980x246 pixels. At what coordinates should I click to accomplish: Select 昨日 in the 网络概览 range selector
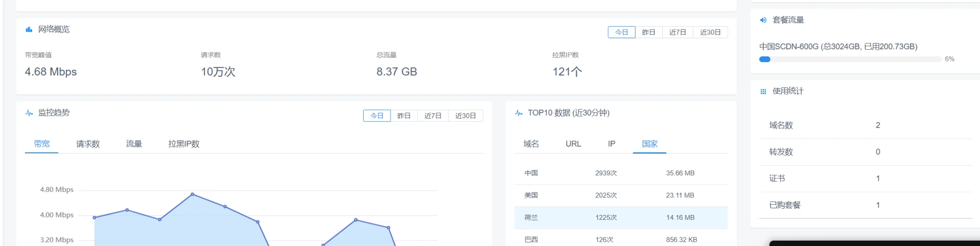648,32
